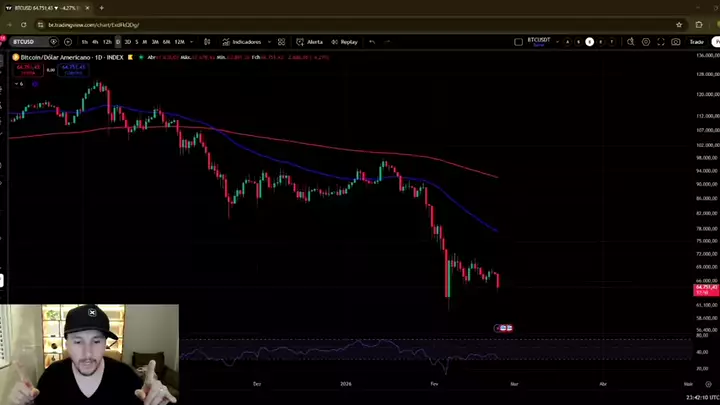Open the quick search icon

(632, 42)
